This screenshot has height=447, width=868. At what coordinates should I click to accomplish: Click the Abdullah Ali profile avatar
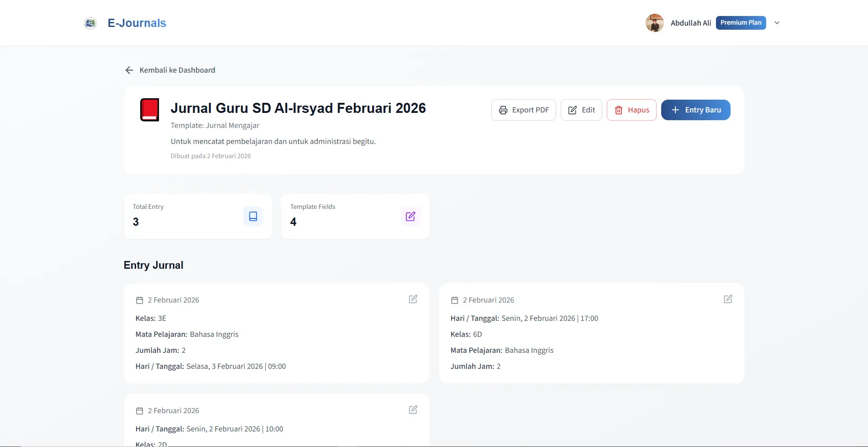[x=654, y=23]
